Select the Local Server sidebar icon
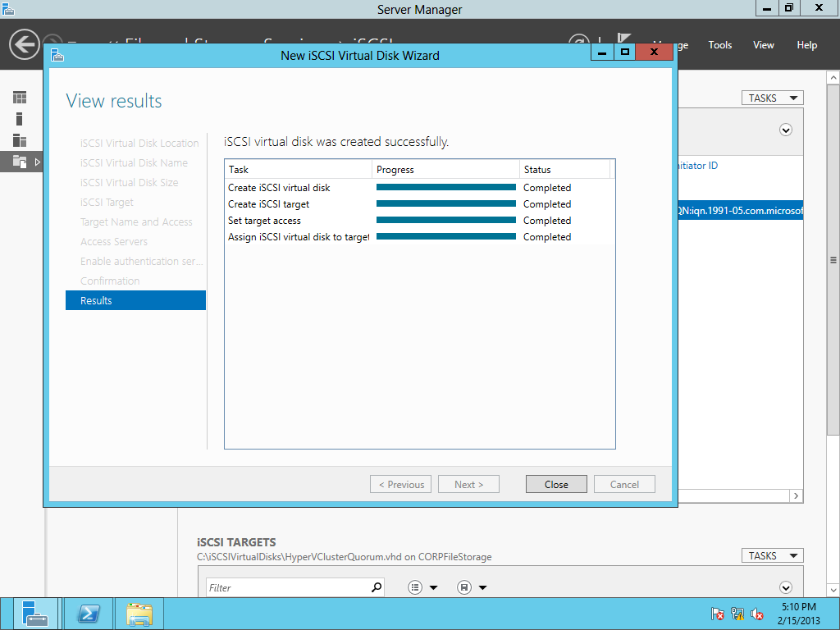Screen dimensions: 840x630 pos(18,117)
